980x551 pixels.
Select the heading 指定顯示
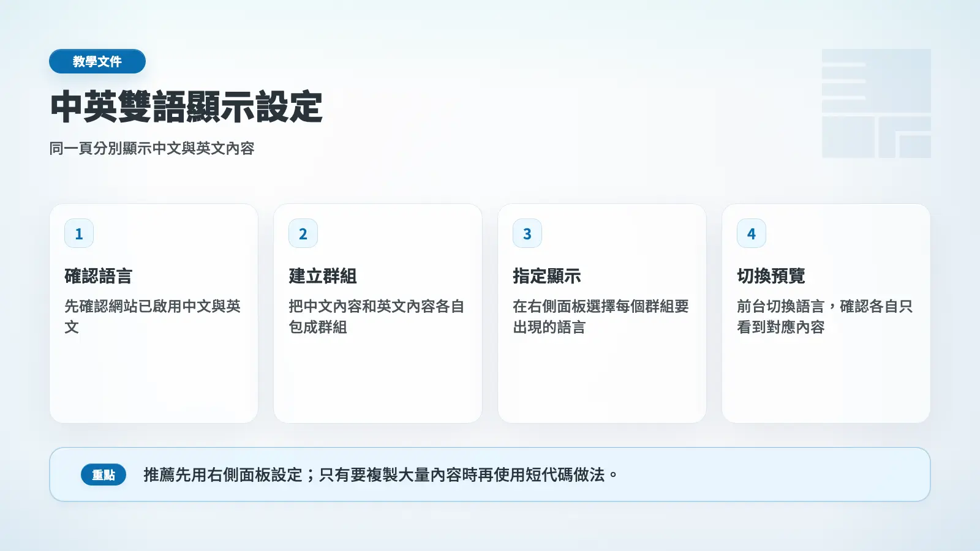(x=547, y=276)
